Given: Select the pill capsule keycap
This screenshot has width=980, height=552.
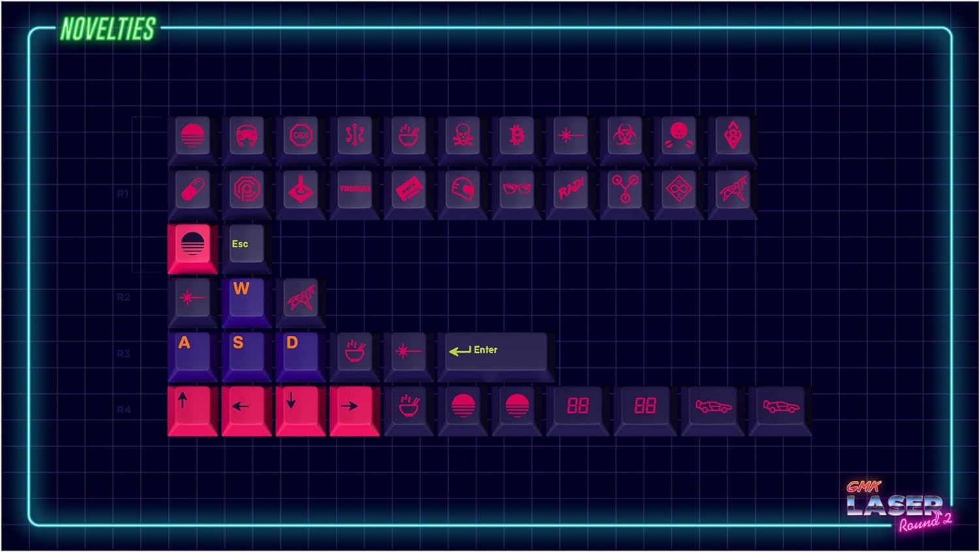Looking at the screenshot, I should coord(193,194).
